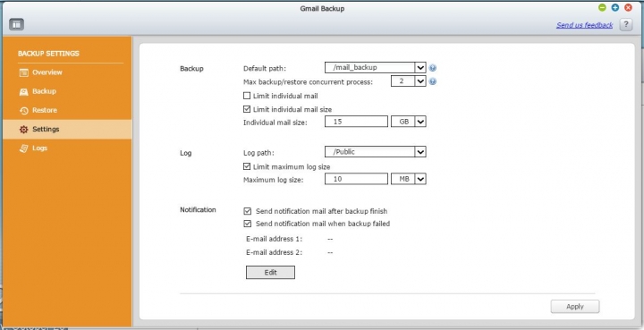Click the Maximum log size field
Image resolution: width=644 pixels, height=330 pixels.
356,179
